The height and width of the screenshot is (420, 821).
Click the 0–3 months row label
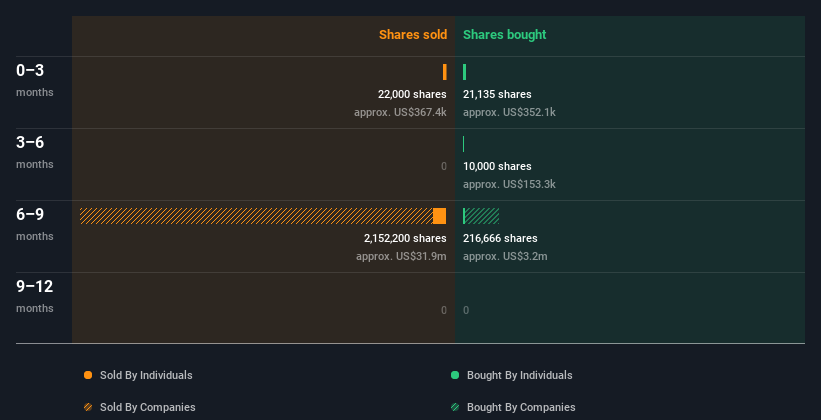(x=35, y=80)
